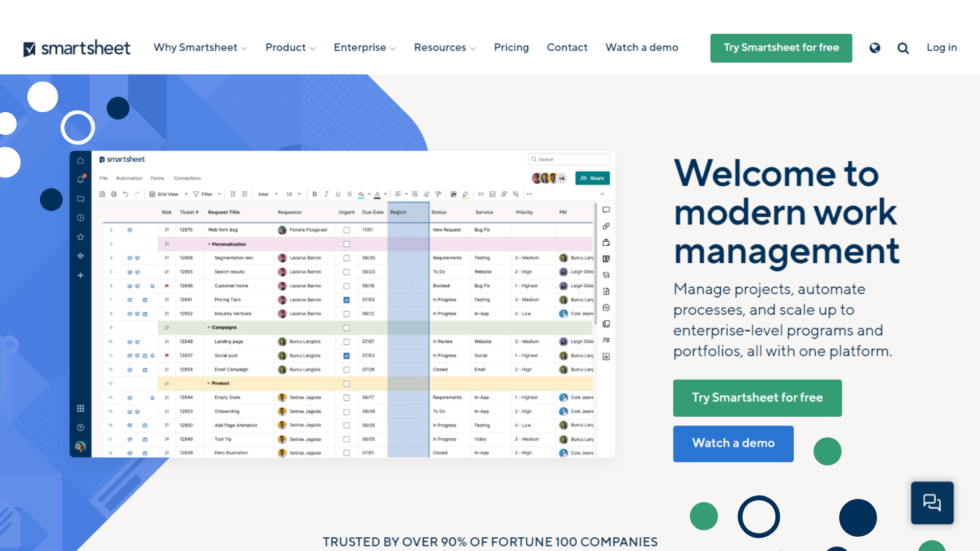Toggle Italic formatting
980x551 pixels.
click(326, 194)
